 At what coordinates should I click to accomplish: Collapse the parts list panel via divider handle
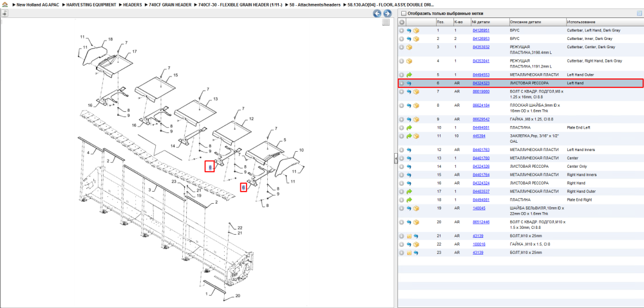click(x=396, y=158)
